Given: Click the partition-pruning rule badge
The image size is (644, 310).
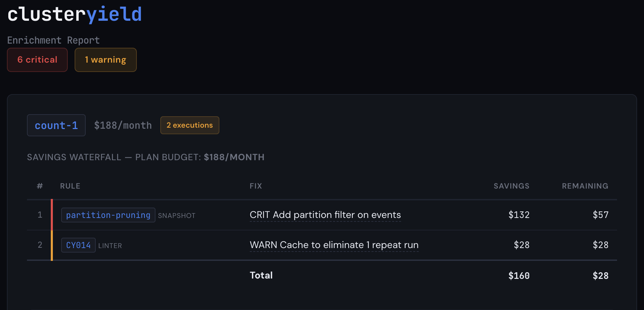Looking at the screenshot, I should click(x=108, y=215).
